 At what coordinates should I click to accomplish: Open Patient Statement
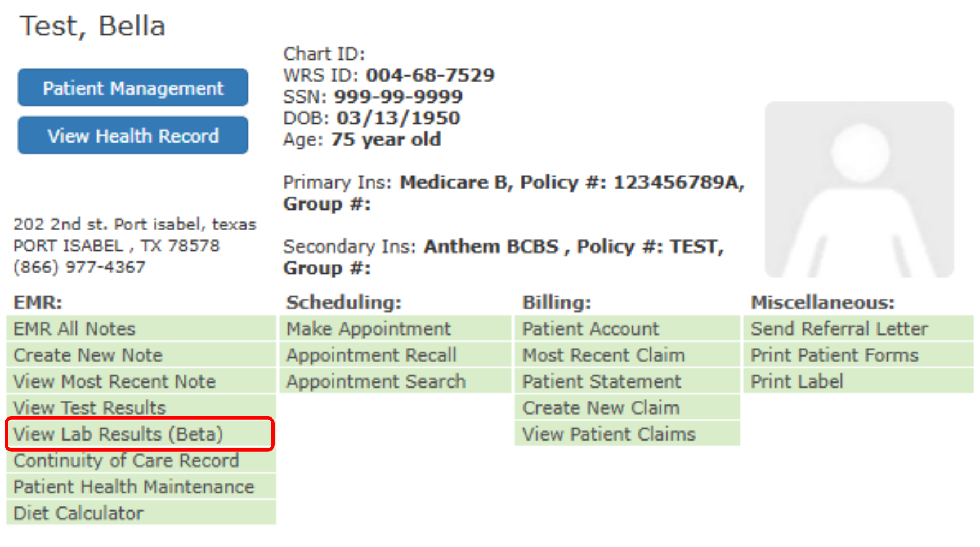pyautogui.click(x=601, y=382)
